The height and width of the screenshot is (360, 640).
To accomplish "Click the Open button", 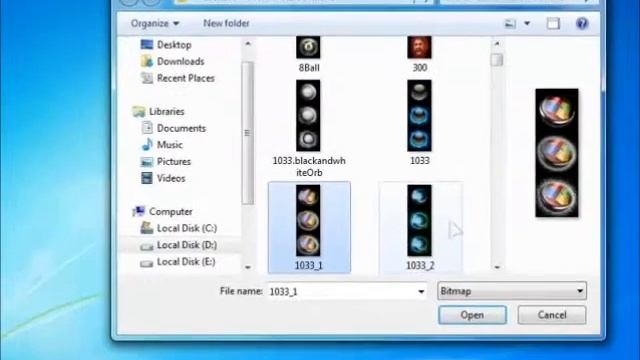I will pyautogui.click(x=472, y=315).
